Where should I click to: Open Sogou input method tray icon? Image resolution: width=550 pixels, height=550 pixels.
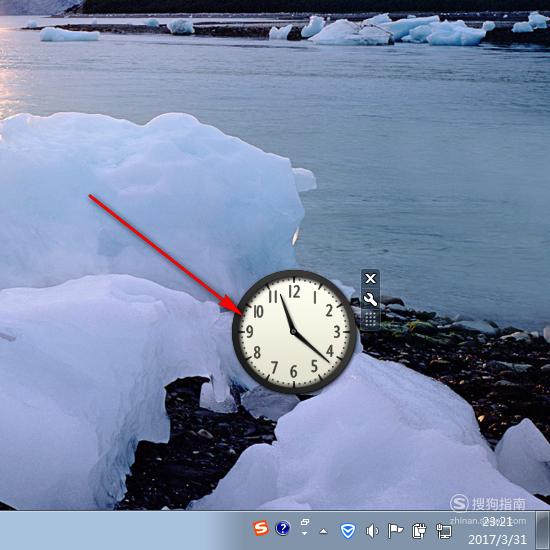261,528
